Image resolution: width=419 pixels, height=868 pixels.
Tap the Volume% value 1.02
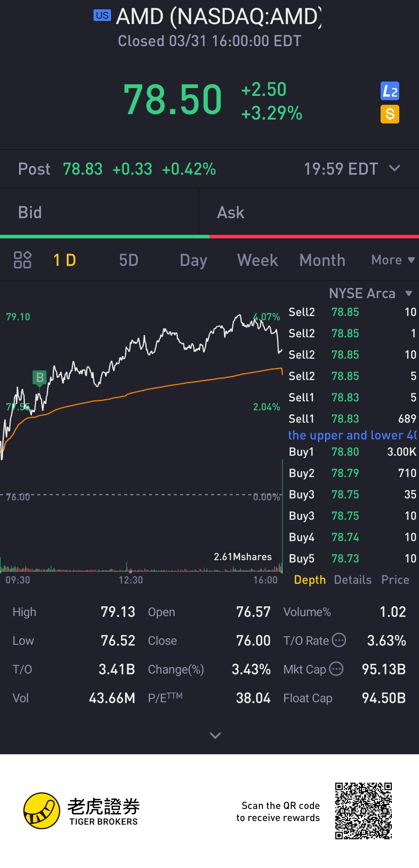click(393, 612)
